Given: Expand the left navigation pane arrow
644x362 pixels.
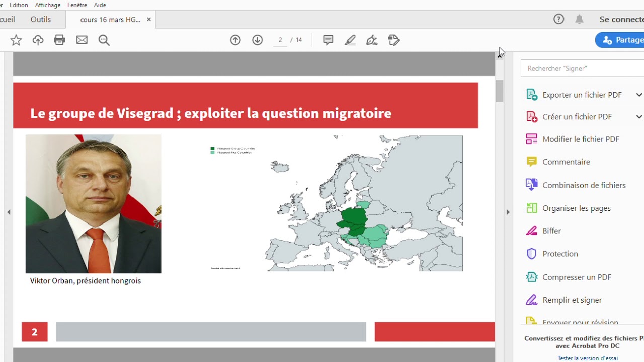Looking at the screenshot, I should coord(9,212).
